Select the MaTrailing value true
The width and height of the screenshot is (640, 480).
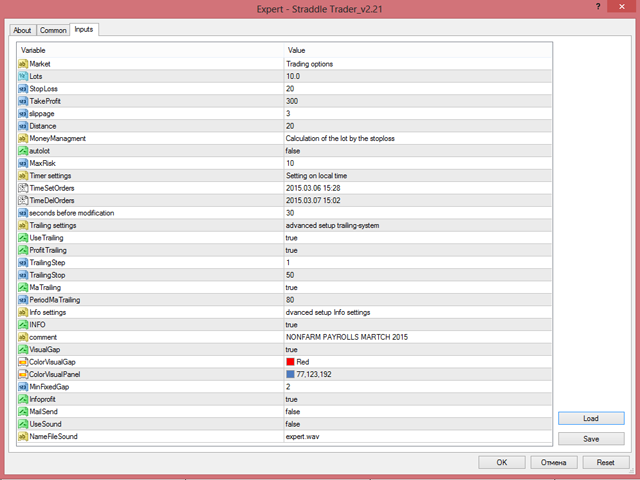pyautogui.click(x=291, y=287)
